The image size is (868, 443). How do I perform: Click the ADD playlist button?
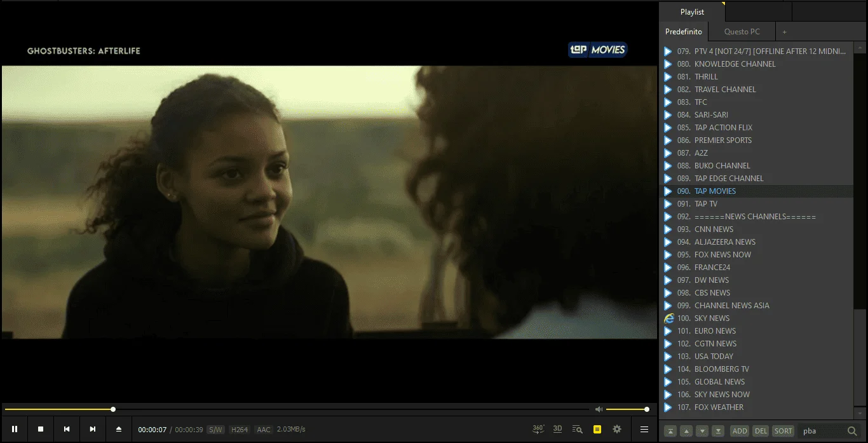pyautogui.click(x=740, y=431)
